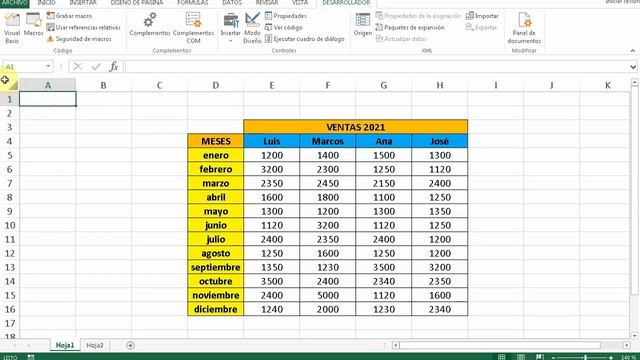640x360 pixels.
Task: Click Paquetes de expansión
Action: pyautogui.click(x=410, y=27)
